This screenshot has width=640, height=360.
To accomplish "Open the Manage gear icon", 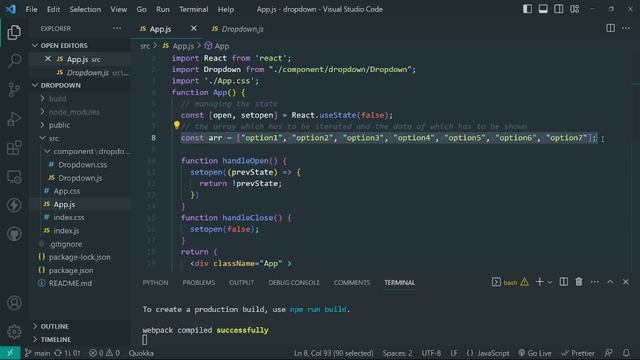I will pos(14,331).
